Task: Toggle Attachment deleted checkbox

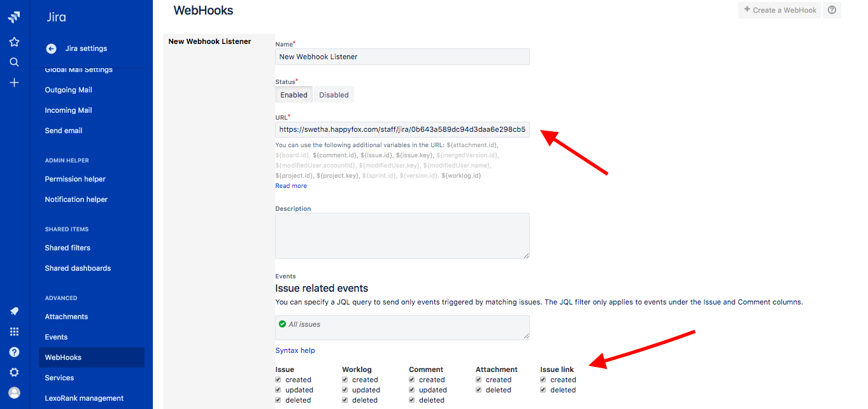Action: (479, 390)
